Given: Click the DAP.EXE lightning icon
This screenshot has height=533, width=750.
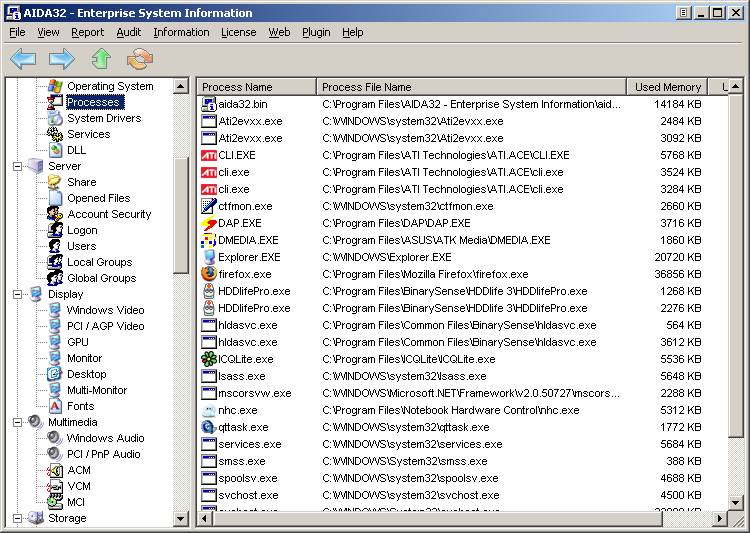Looking at the screenshot, I should [209, 223].
